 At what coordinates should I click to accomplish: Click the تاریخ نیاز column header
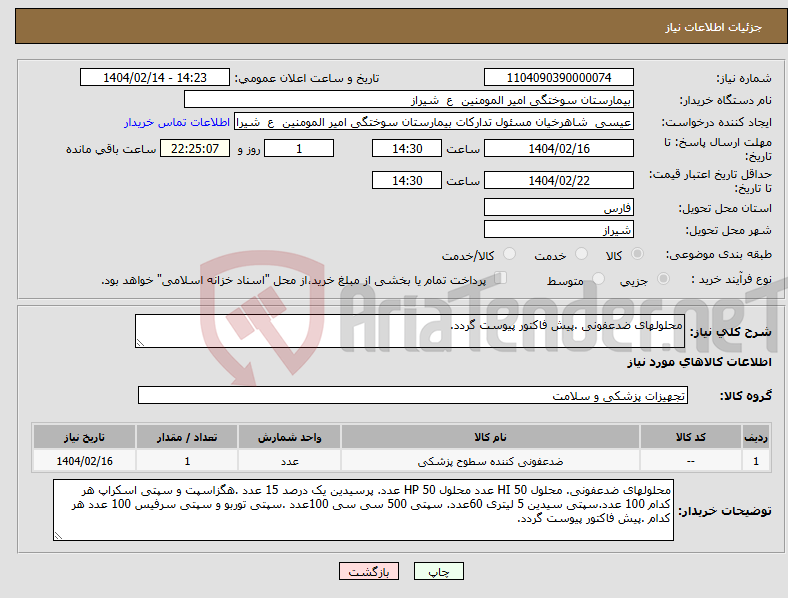click(x=84, y=437)
